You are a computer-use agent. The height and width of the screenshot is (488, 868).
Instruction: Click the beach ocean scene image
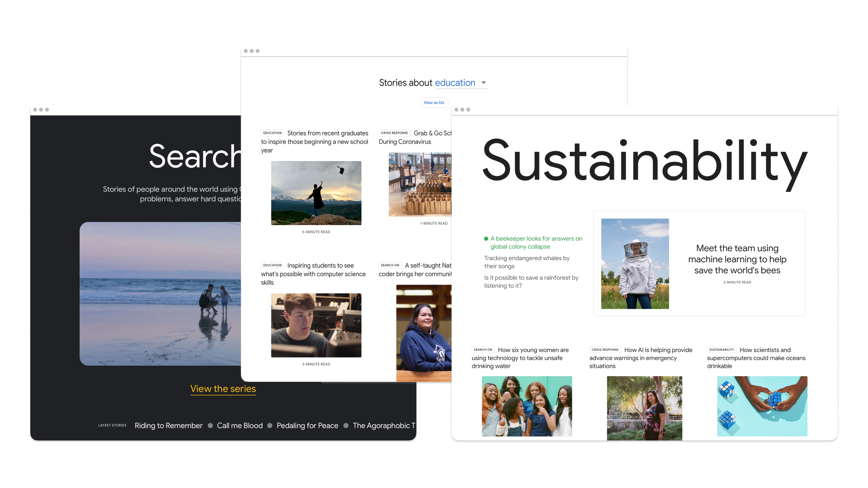pos(161,294)
